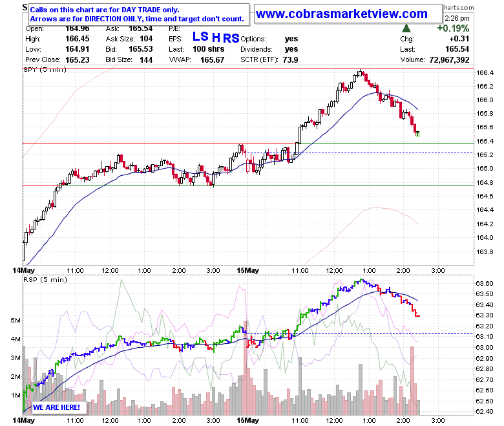Select the 'SPY (5 min)' chart title
The width and height of the screenshot is (504, 426).
click(x=45, y=69)
